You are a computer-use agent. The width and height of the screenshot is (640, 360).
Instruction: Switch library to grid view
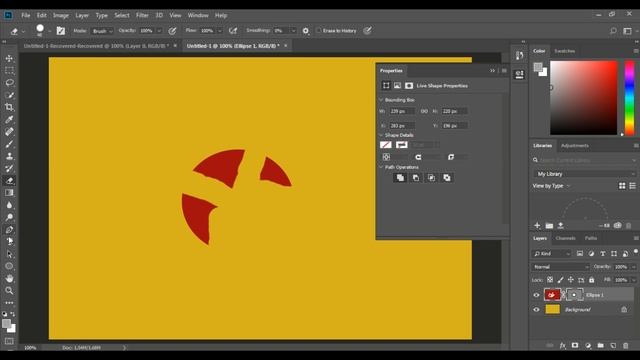pyautogui.click(x=622, y=186)
